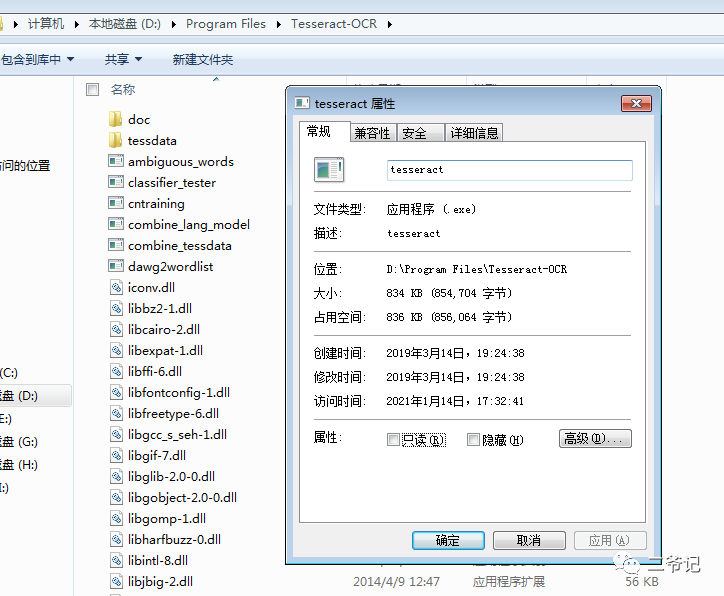Select the classifier_tester executable icon
The image size is (724, 596).
tap(116, 182)
